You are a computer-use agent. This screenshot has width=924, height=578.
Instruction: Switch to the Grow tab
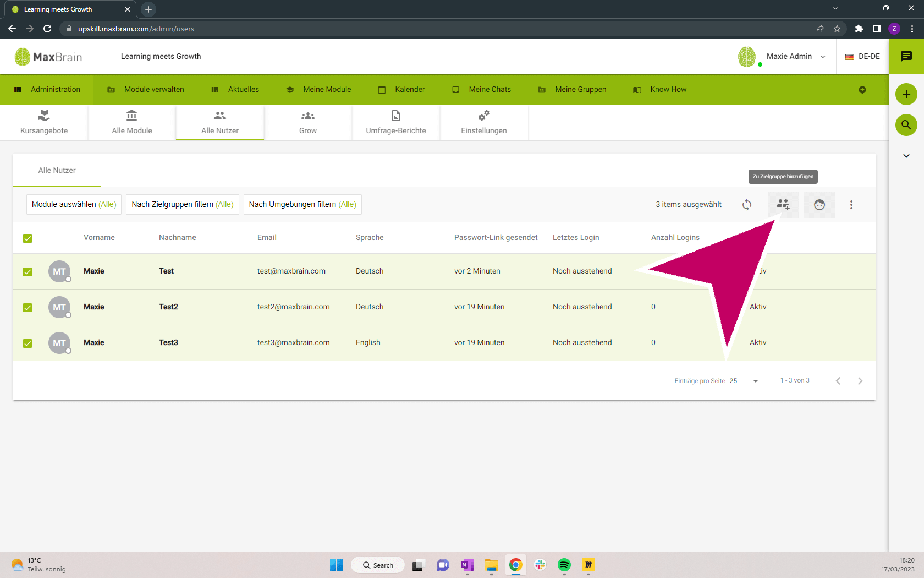308,123
